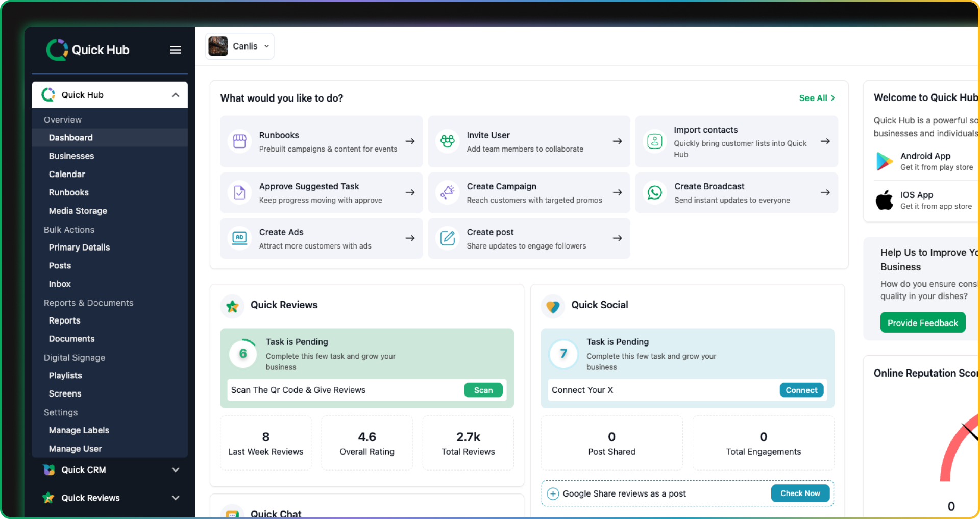The width and height of the screenshot is (980, 519).
Task: Click the 'Connect Your X' task text
Action: pos(582,390)
